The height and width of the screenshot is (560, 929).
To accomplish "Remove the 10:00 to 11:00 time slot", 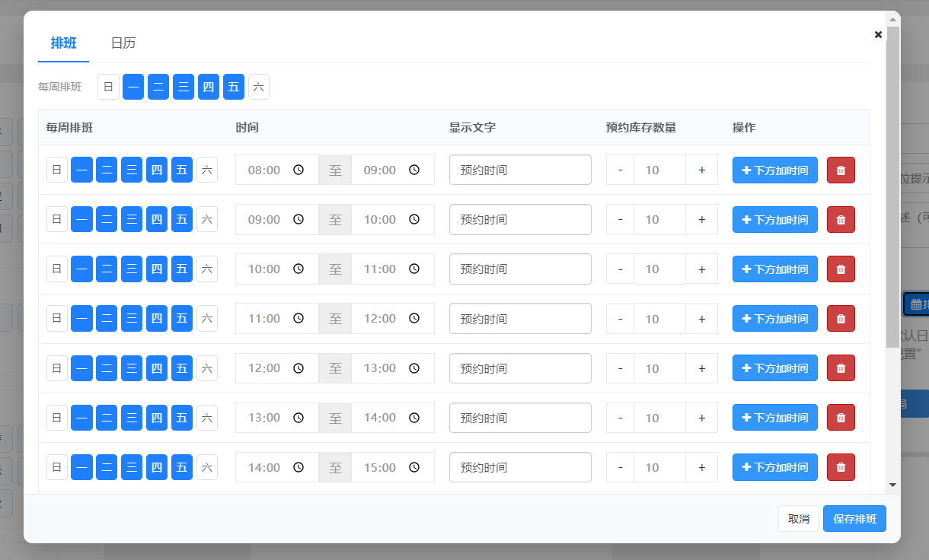I will tap(841, 269).
